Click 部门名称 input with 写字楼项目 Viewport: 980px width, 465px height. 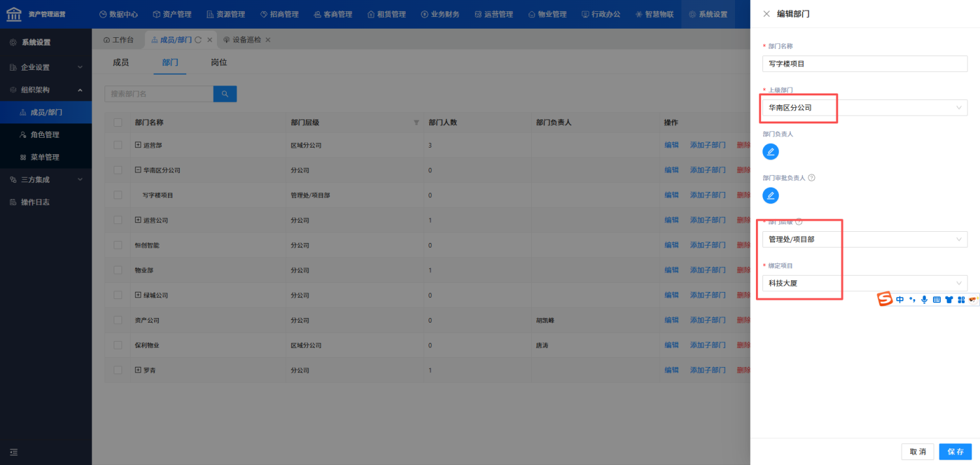point(864,64)
